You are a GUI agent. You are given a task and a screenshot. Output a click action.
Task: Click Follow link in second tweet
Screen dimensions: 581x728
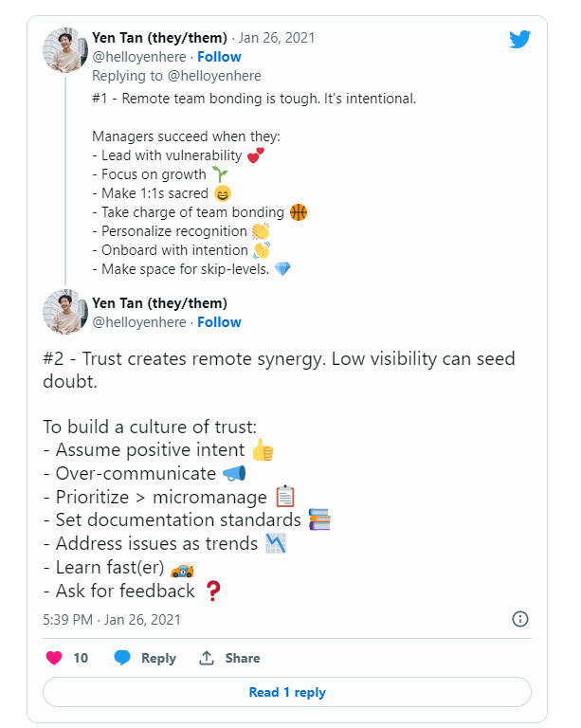pos(219,322)
